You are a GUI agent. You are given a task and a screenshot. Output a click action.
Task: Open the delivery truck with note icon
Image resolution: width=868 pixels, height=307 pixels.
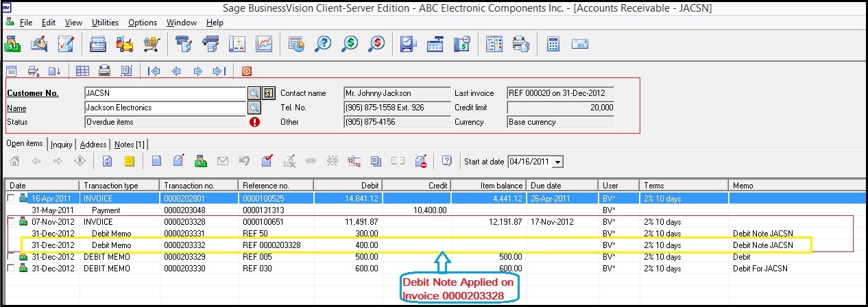[210, 44]
